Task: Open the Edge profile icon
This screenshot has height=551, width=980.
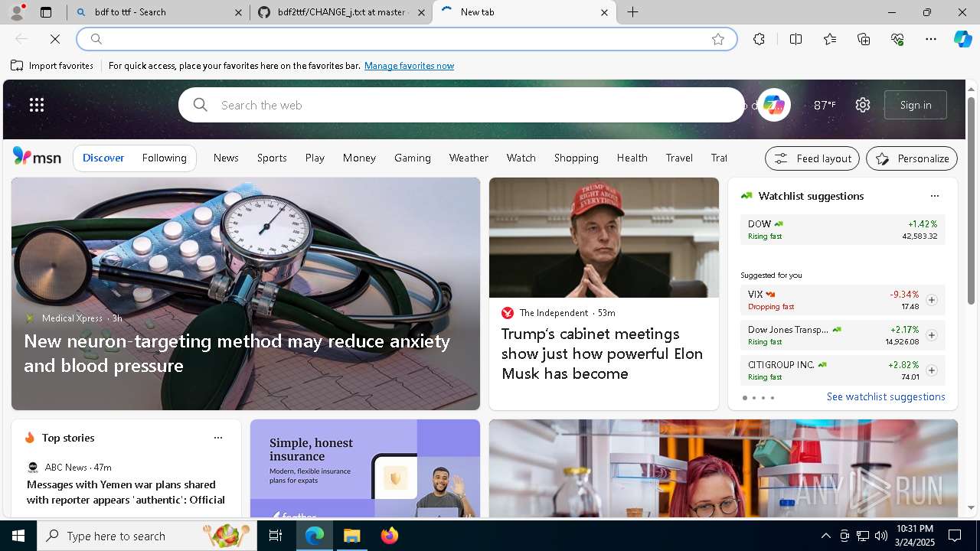Action: click(17, 11)
